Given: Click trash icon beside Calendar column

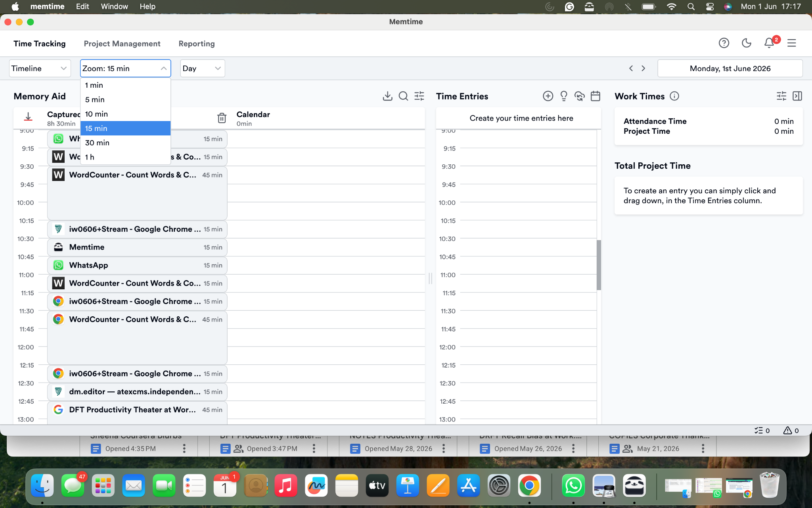Looking at the screenshot, I should pos(222,118).
